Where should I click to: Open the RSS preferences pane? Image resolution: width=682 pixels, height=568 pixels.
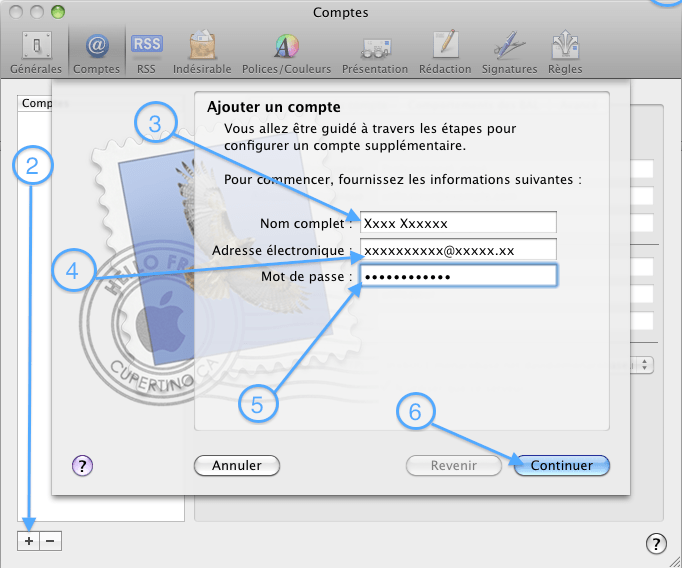147,52
